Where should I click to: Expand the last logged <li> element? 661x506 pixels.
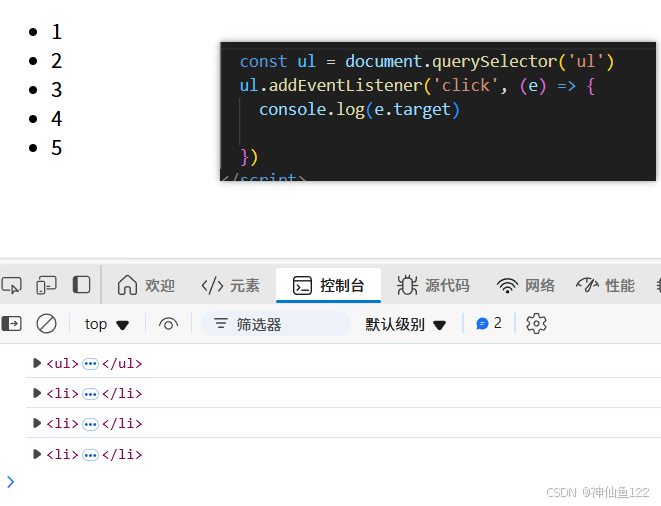tap(37, 454)
